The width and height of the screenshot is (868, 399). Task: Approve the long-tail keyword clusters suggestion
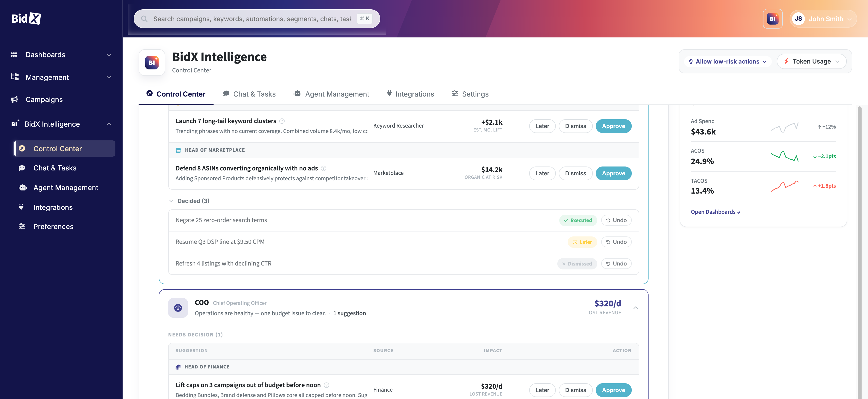click(613, 126)
